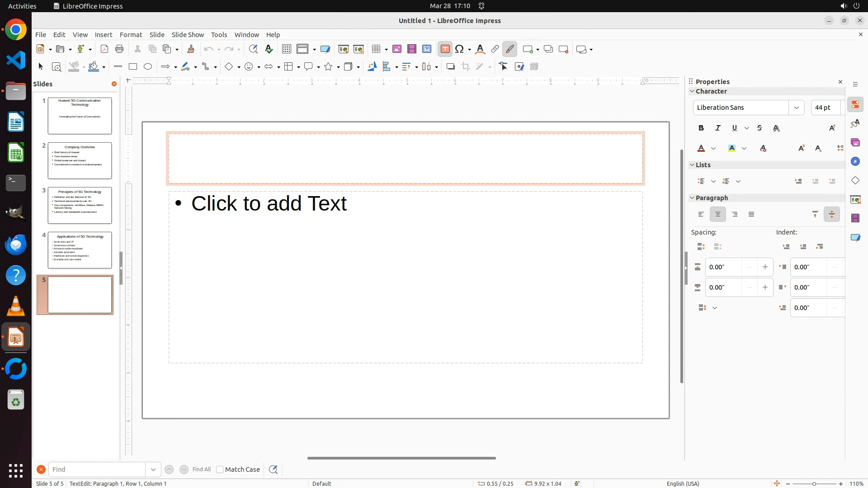Toggle Italic in the Character panel
The height and width of the screenshot is (488, 868).
718,128
